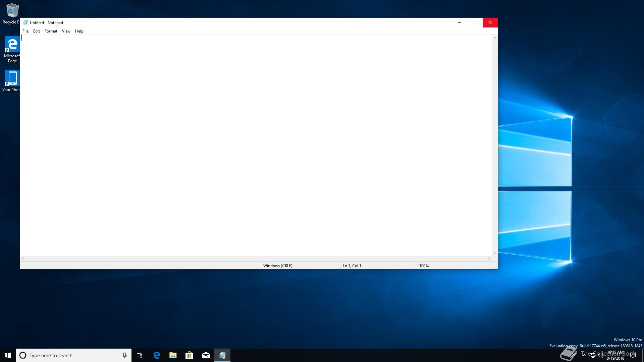This screenshot has width=644, height=362.
Task: Open the File menu in Notepad
Action: pyautogui.click(x=25, y=31)
